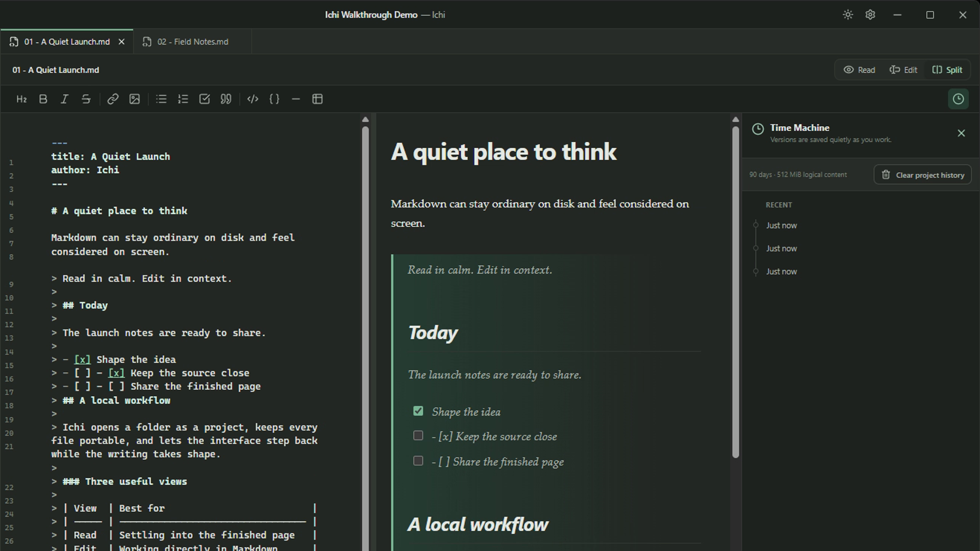Close the Time Machine panel
980x551 pixels.
point(961,133)
